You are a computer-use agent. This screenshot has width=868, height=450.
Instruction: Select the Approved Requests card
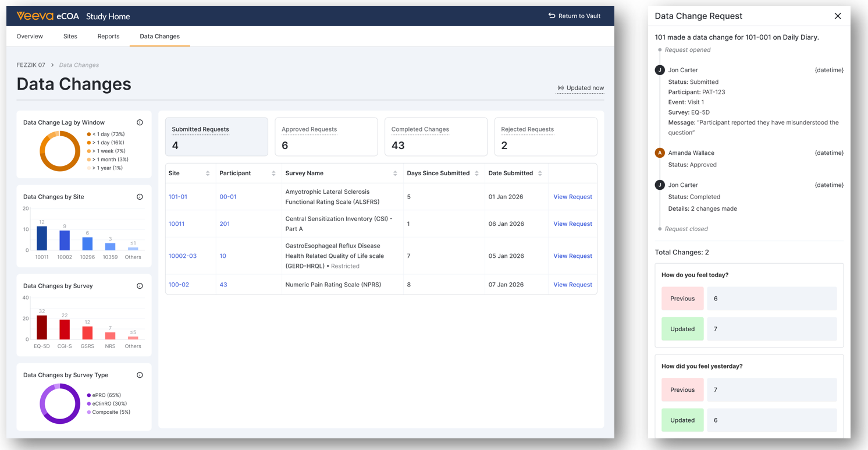click(326, 137)
